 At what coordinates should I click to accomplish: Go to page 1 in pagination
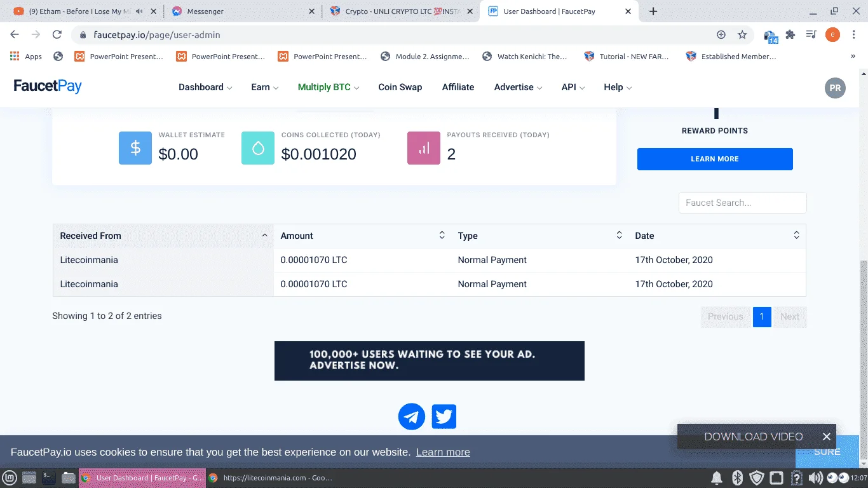coord(762,316)
